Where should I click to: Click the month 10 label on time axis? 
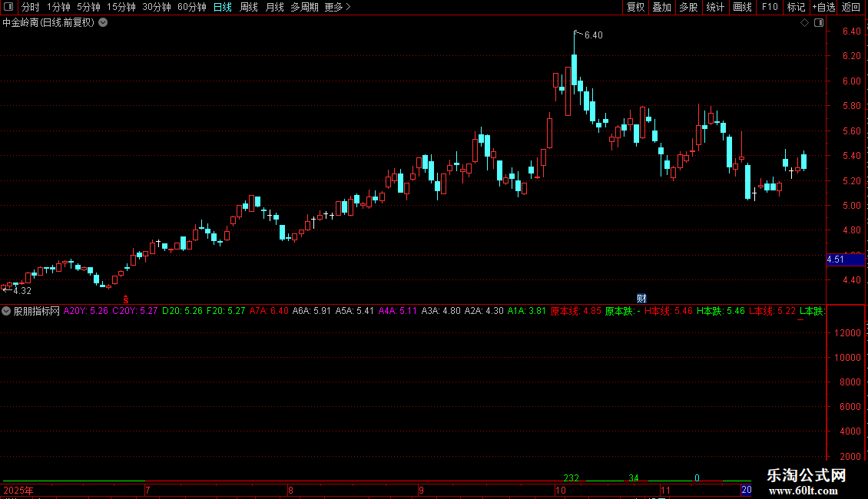[x=561, y=491]
